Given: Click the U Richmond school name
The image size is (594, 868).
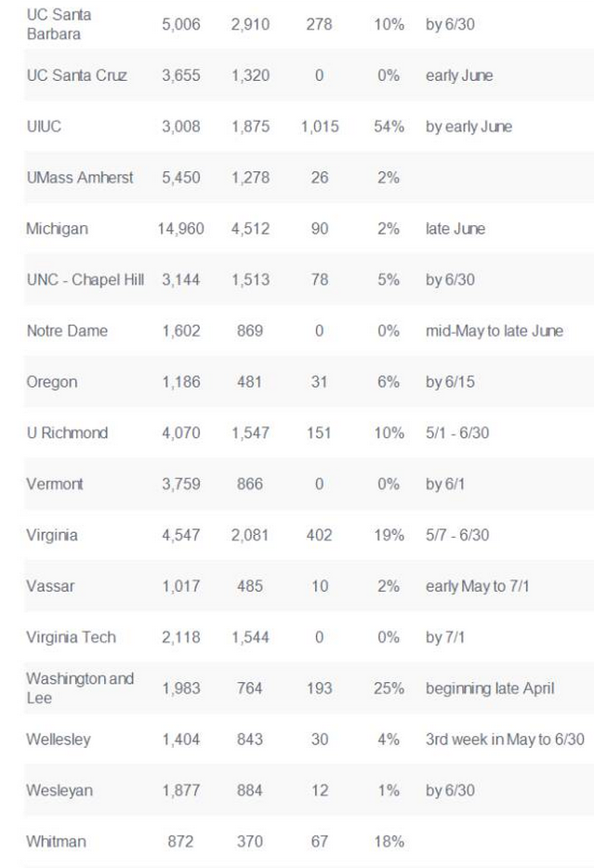Looking at the screenshot, I should (x=67, y=433).
